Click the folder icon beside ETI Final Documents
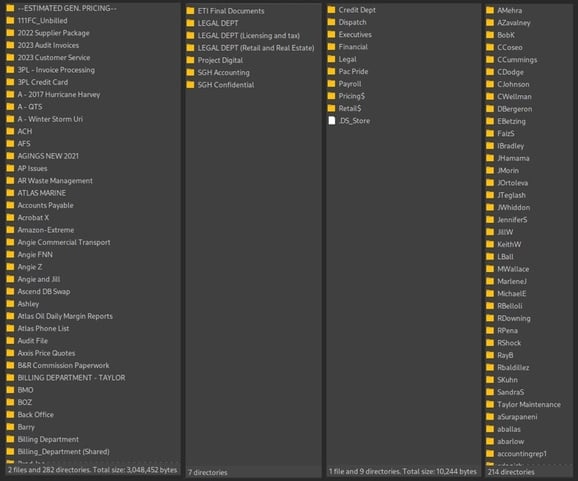 (x=190, y=11)
